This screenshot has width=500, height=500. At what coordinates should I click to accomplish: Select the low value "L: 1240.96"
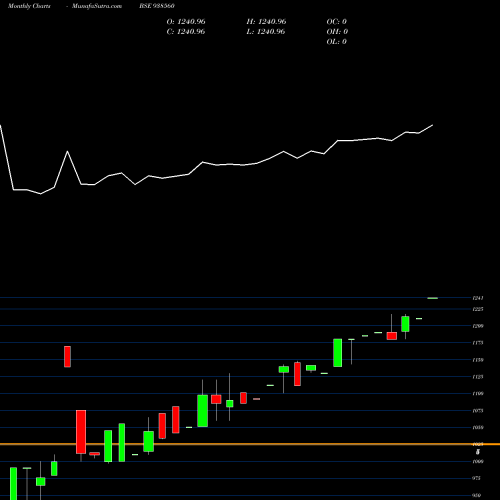click(x=266, y=32)
